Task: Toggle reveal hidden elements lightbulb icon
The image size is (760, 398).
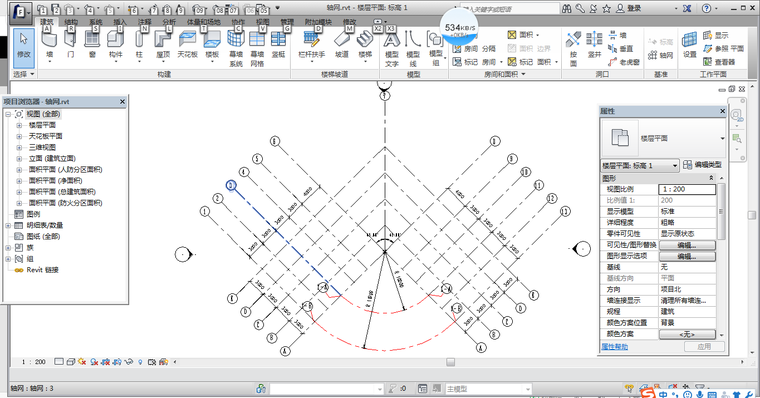Action: point(141,362)
